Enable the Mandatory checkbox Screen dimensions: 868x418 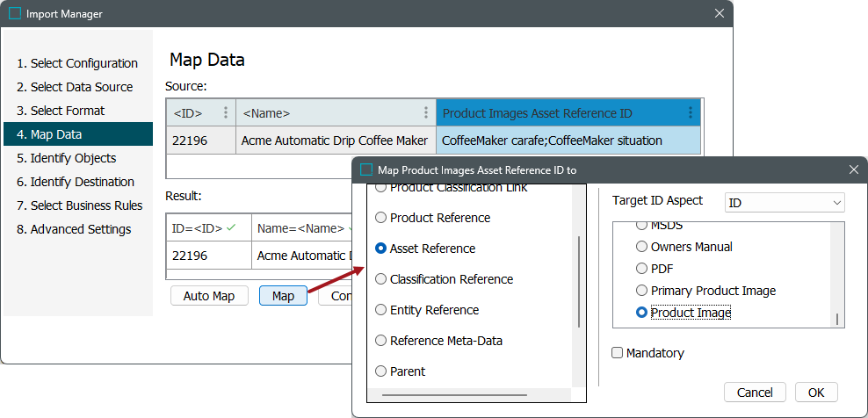(x=618, y=353)
